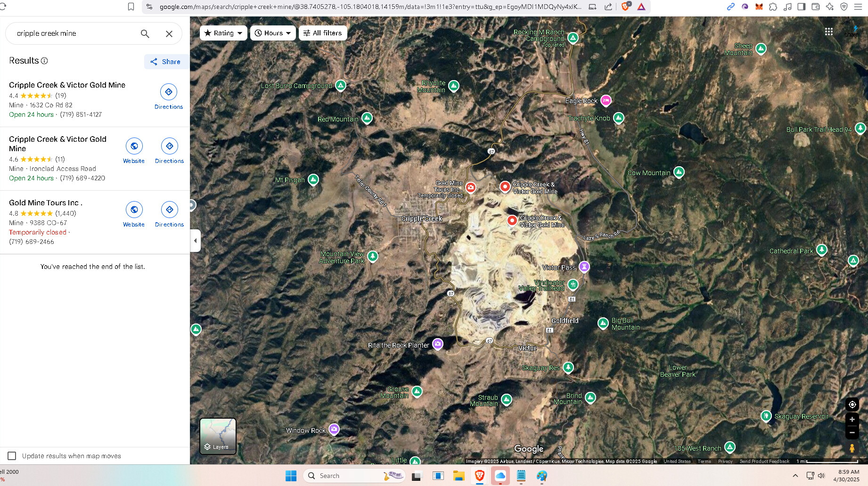The width and height of the screenshot is (868, 486).
Task: Bookmark this page in the browser
Action: click(131, 7)
